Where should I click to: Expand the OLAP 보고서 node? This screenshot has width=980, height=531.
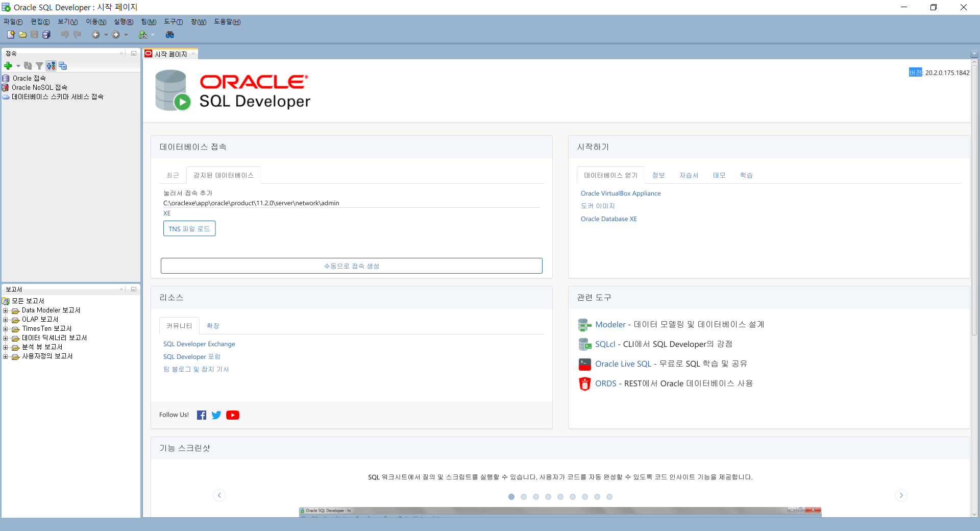click(x=5, y=320)
